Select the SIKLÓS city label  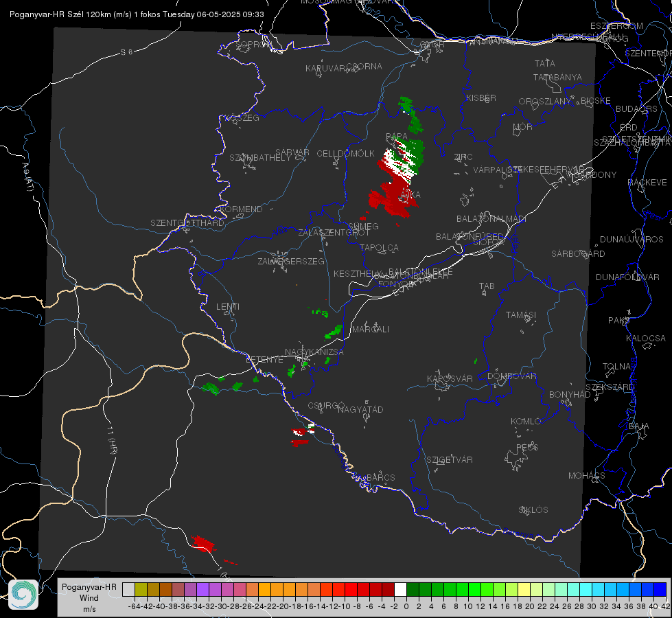pos(533,510)
